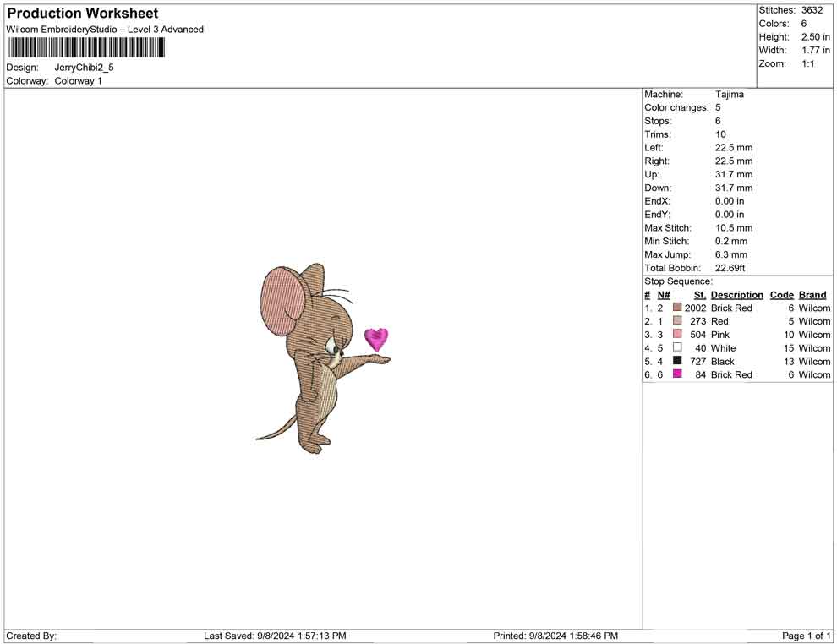Click the code 13 in Black row
This screenshot has width=837, height=644.
tap(789, 361)
